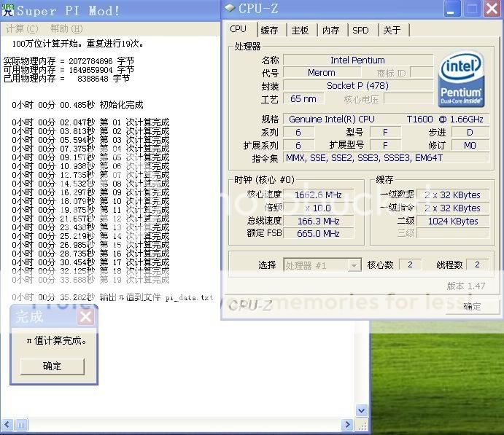
Task: Click the horizontal scrollbar thumb in Super PI
Action: point(21,426)
